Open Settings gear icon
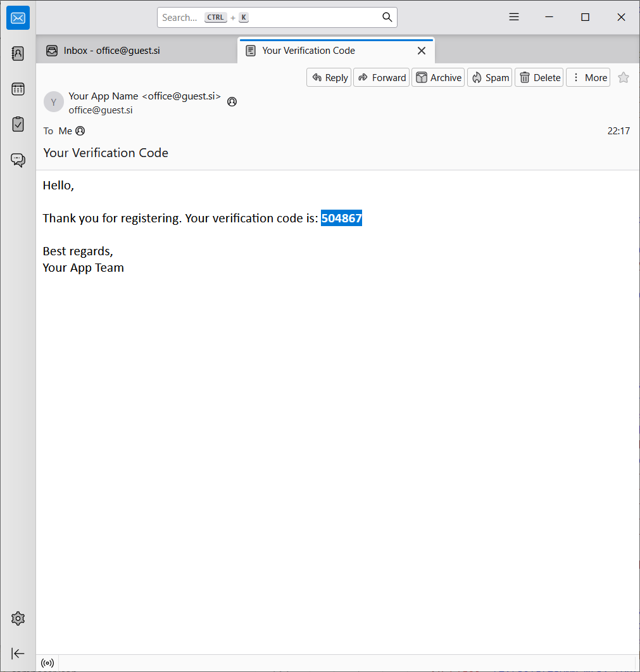The width and height of the screenshot is (640, 672). (x=18, y=618)
